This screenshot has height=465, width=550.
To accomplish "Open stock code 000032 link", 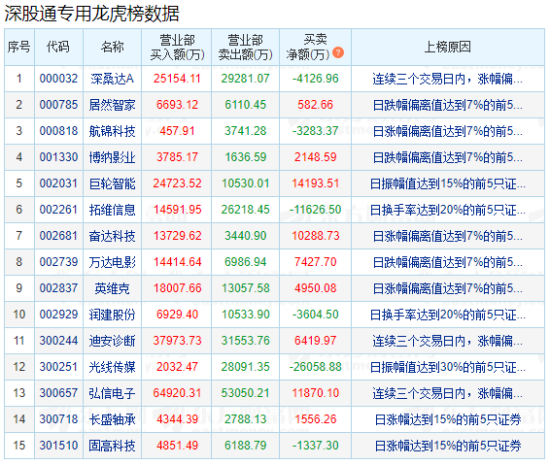I will pyautogui.click(x=59, y=79).
